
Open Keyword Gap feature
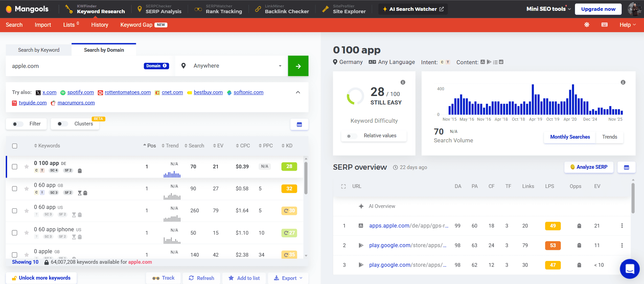pos(144,25)
